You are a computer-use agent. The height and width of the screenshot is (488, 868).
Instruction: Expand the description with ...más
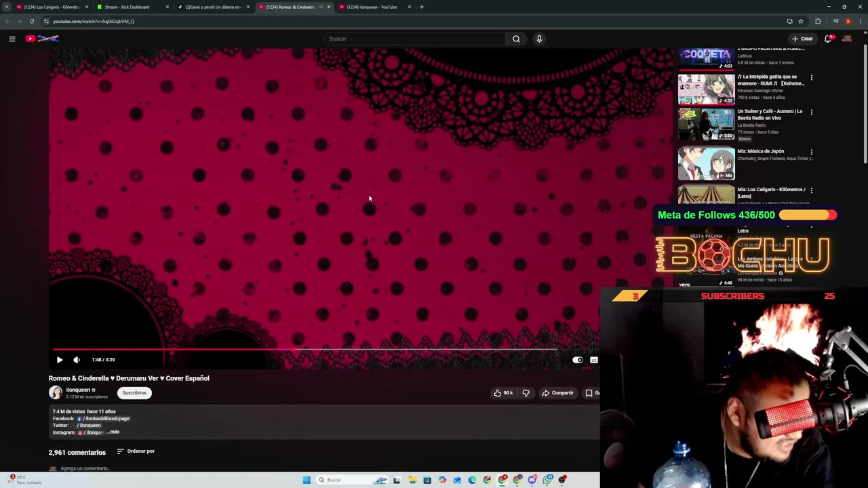(113, 432)
